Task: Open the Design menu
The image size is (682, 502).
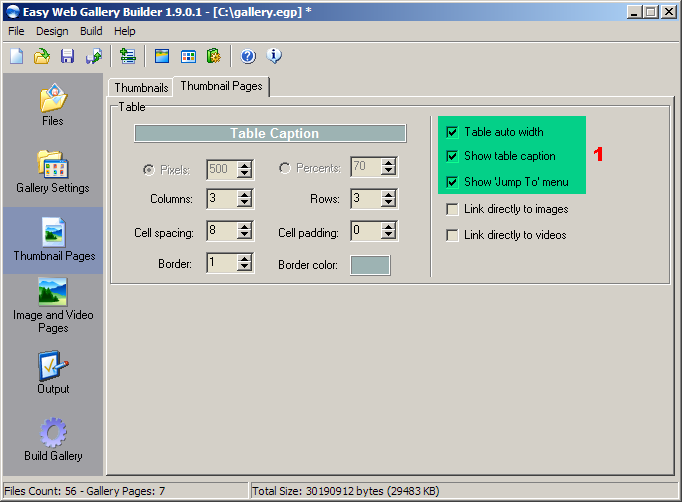Action: pos(52,31)
